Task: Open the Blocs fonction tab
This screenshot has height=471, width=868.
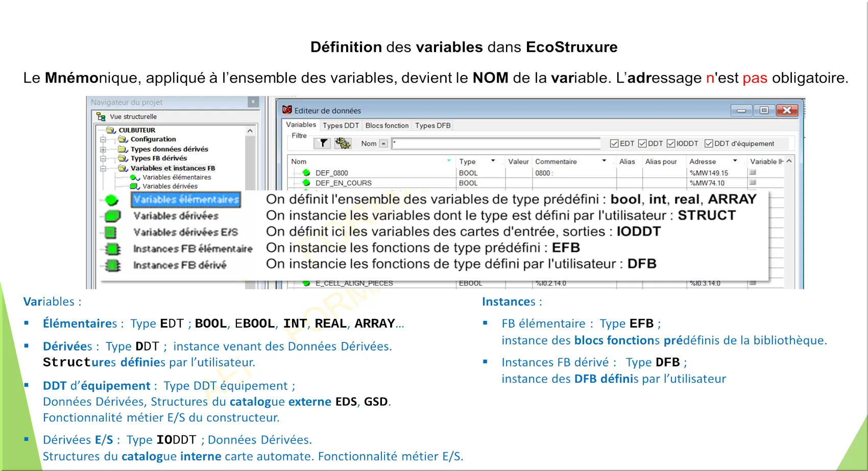Action: point(387,126)
